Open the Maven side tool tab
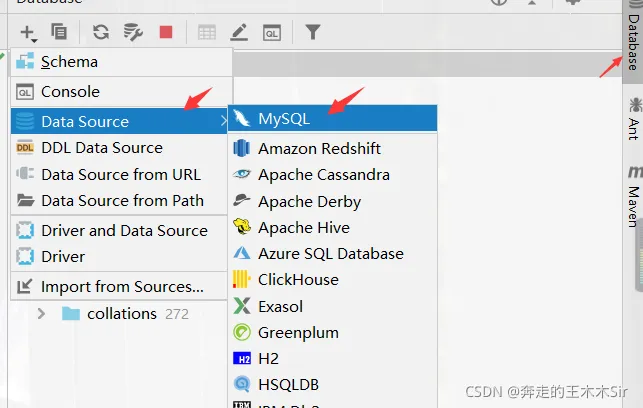643x408 pixels. coord(634,196)
